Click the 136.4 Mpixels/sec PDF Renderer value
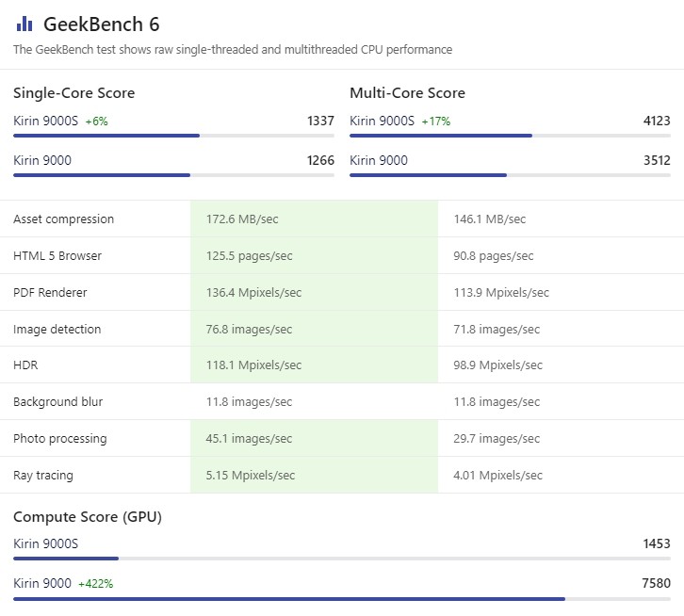684x616 pixels. [253, 293]
